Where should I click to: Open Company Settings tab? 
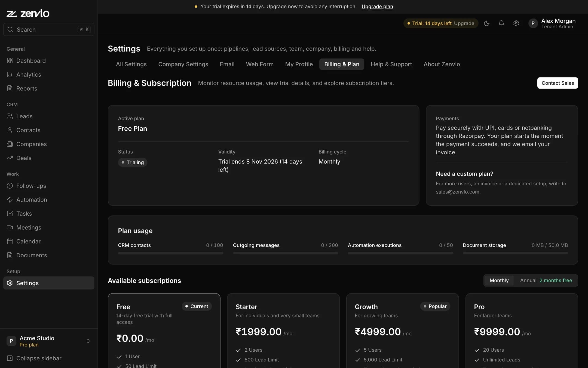tap(183, 64)
